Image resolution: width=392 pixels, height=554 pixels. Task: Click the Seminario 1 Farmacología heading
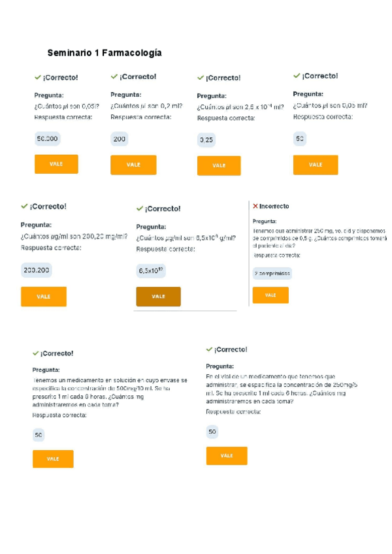tap(105, 53)
